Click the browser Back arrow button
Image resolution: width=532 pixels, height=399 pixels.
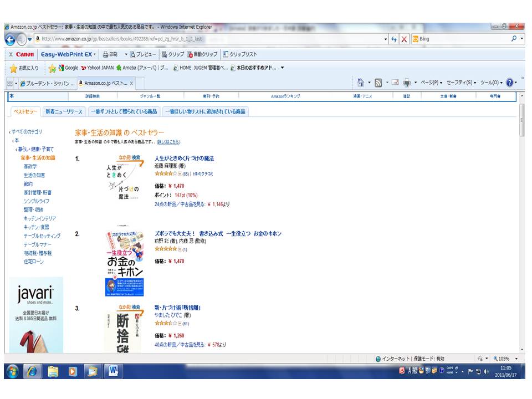[x=10, y=40]
